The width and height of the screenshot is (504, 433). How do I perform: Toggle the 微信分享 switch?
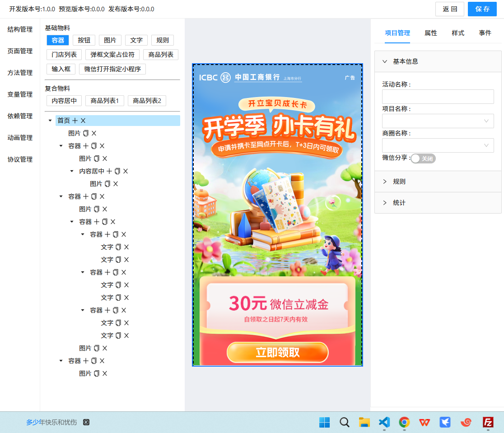[423, 158]
